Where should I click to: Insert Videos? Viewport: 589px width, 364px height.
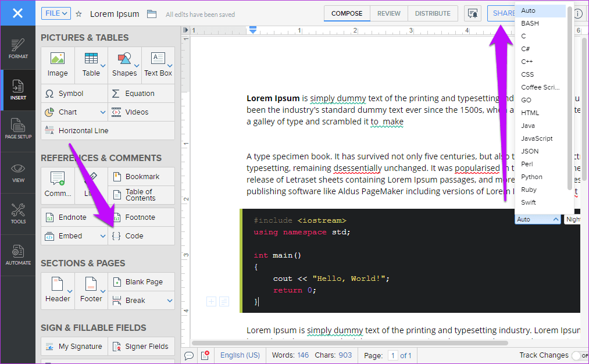(x=141, y=112)
